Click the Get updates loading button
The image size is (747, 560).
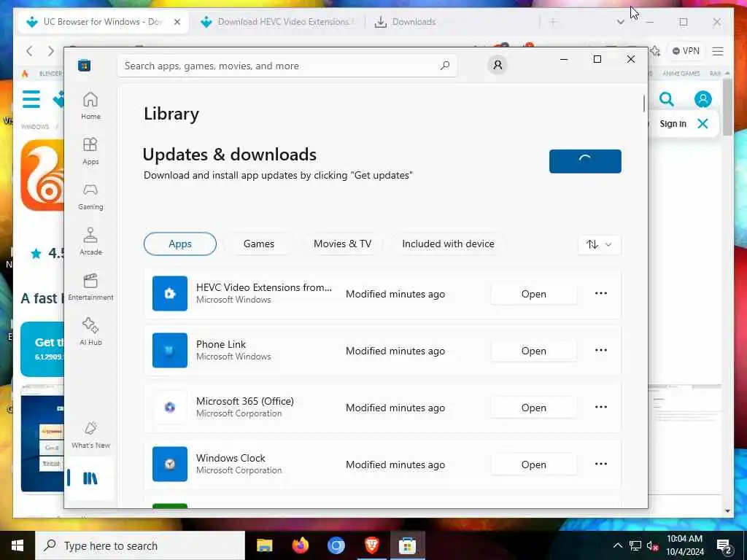pos(585,161)
